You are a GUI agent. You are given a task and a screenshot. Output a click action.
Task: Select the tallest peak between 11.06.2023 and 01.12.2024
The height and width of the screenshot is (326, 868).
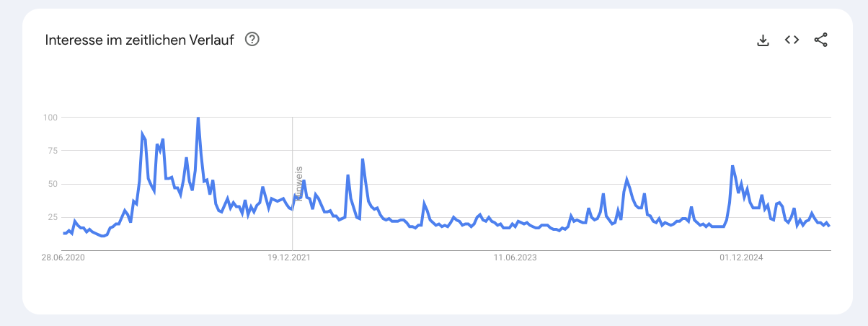click(626, 179)
